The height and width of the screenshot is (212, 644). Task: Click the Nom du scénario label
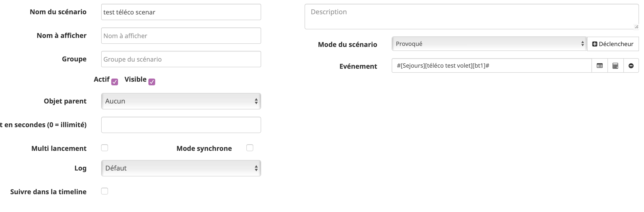pyautogui.click(x=58, y=12)
